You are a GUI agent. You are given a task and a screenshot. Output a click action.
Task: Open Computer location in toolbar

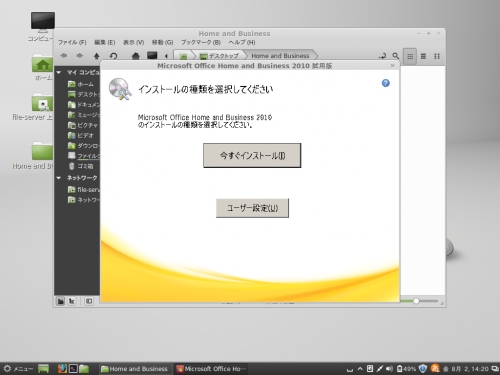tap(152, 55)
